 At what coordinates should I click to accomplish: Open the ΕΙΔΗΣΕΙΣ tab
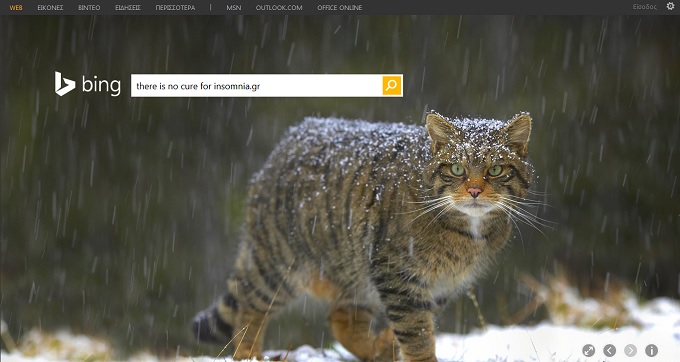(x=128, y=7)
